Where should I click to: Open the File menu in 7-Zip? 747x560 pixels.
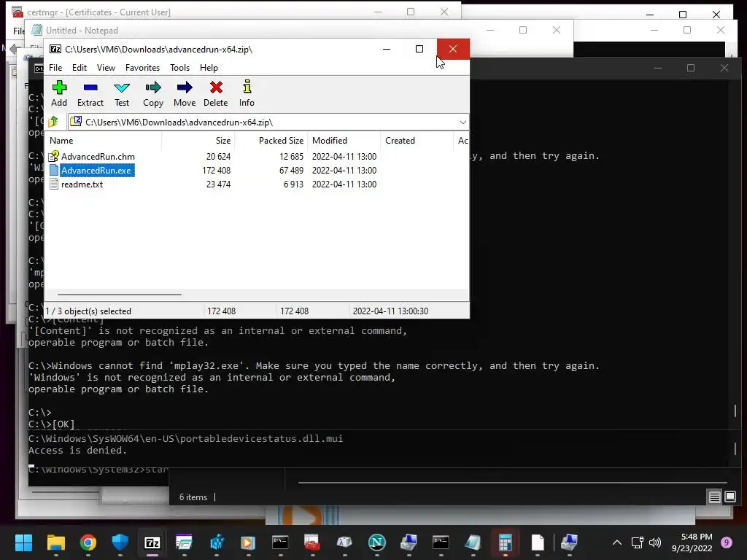pos(55,68)
